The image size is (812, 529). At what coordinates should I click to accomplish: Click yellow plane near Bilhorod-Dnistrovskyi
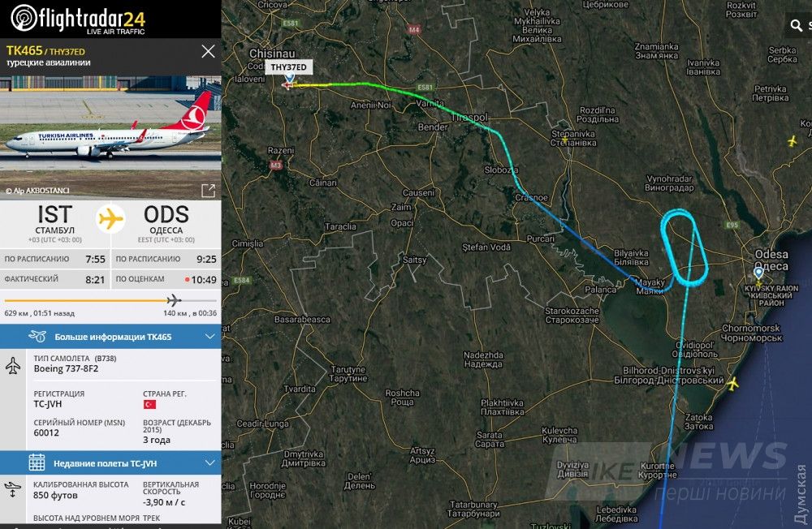coord(732,384)
